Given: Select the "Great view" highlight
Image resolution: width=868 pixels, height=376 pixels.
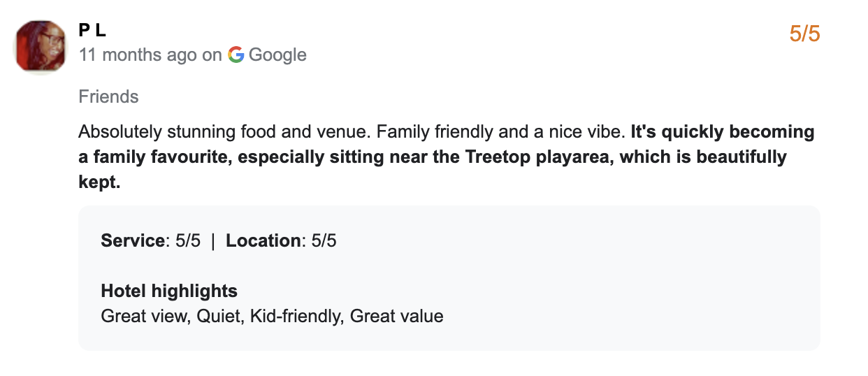Looking at the screenshot, I should pos(145,316).
